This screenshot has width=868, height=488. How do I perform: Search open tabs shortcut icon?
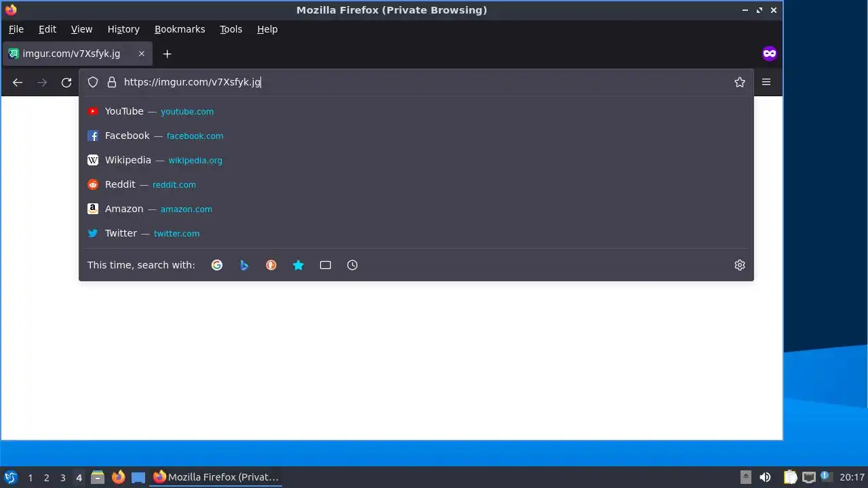point(325,265)
